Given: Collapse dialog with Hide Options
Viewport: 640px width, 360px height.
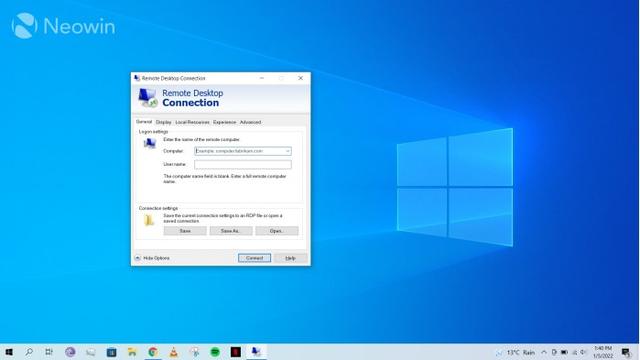Looking at the screenshot, I should click(x=152, y=258).
